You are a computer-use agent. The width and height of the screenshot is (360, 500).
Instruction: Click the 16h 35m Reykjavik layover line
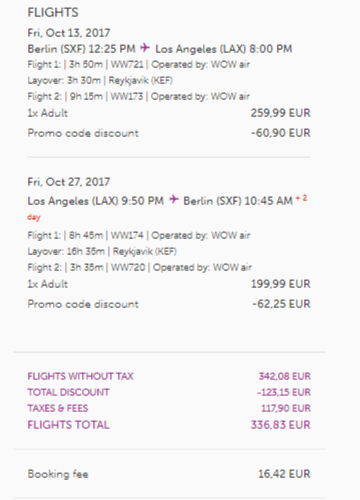(102, 251)
